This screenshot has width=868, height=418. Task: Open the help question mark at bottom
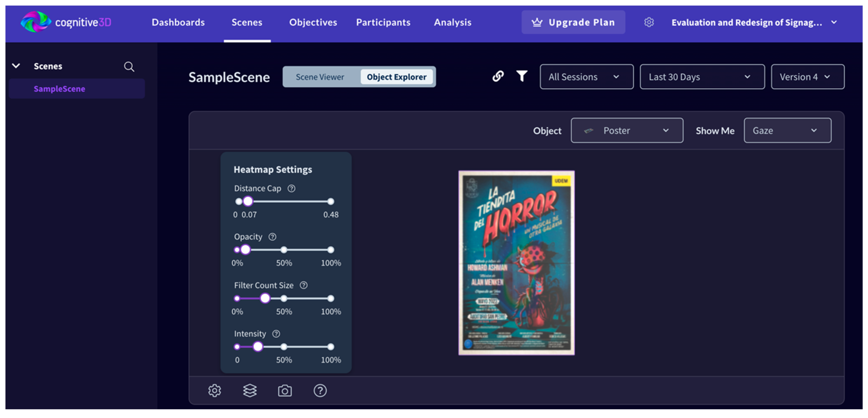[x=320, y=390]
